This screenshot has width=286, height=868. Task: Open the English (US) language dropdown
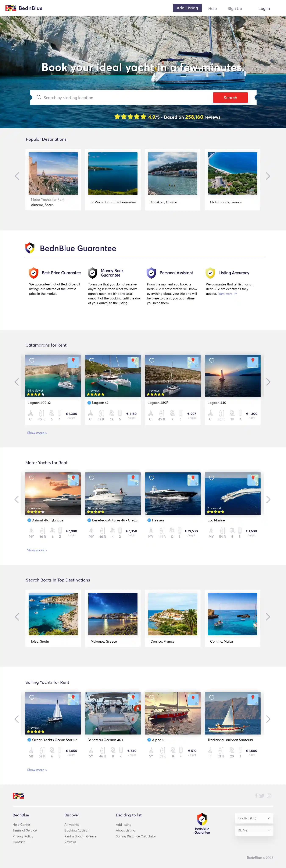254,818
